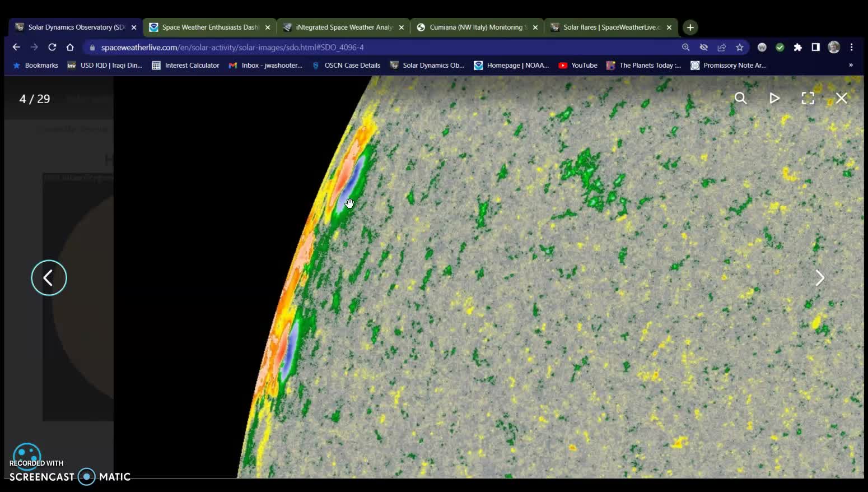This screenshot has width=868, height=492.
Task: Open the Inbox - jwashooter Gmail bookmark
Action: [x=265, y=66]
